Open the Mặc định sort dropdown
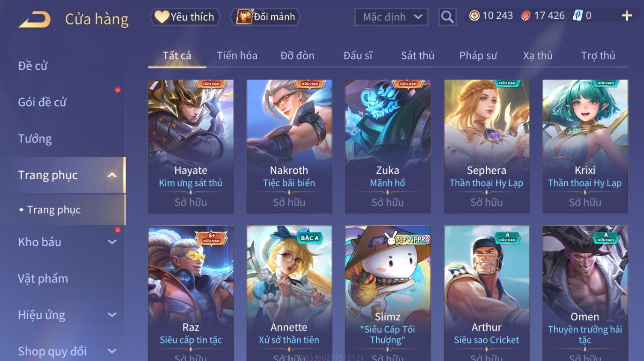 click(x=391, y=17)
